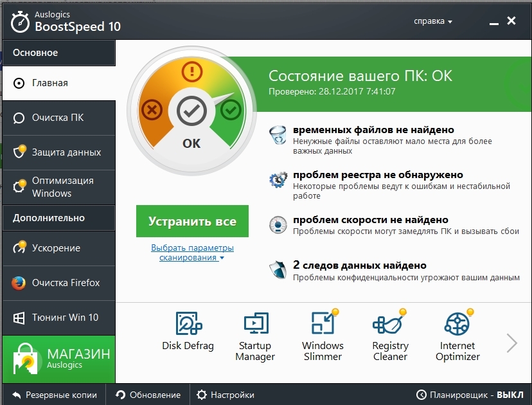Open the Internet Optimizer tool
The image size is (532, 405).
pos(457,336)
